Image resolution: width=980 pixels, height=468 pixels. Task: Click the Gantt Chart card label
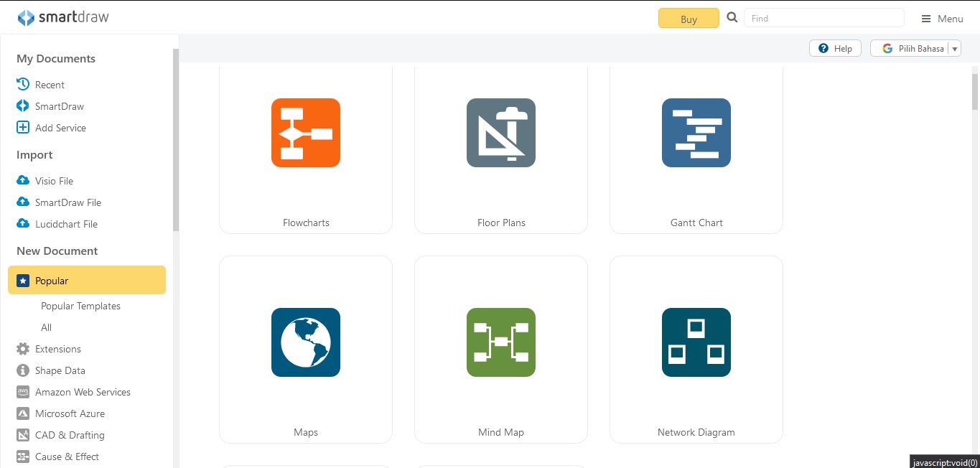696,223
